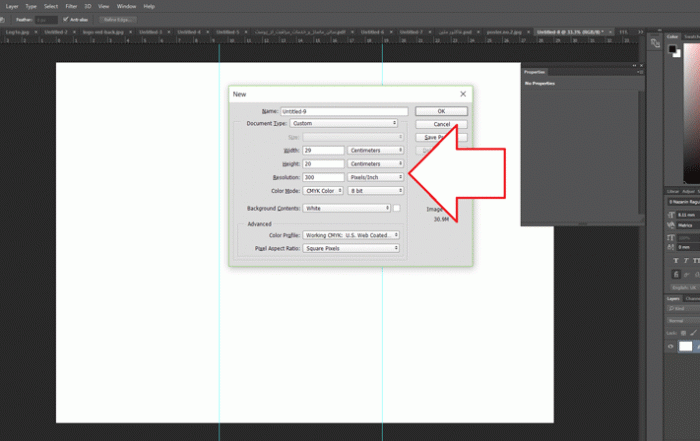Open the Width units dropdown
This screenshot has width=700, height=441.
pos(375,150)
